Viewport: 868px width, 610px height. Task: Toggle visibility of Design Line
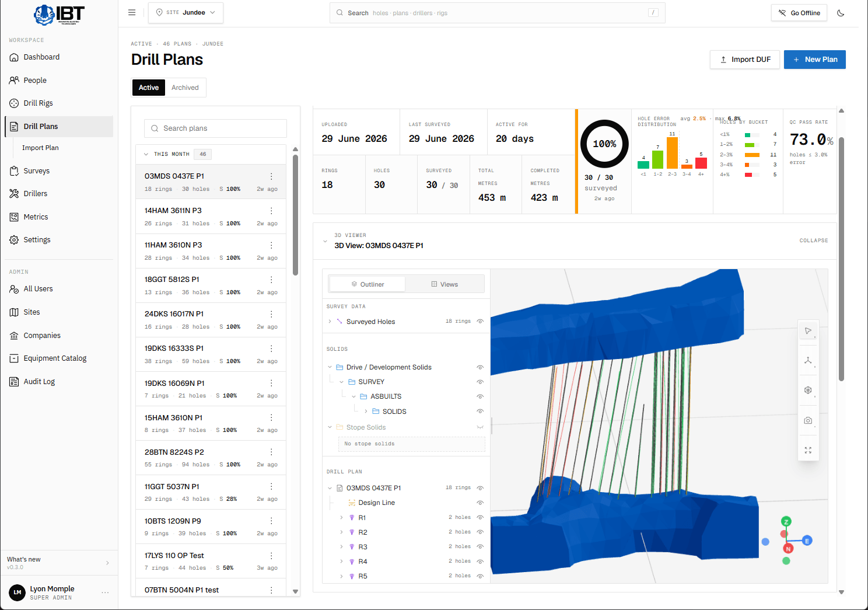(480, 503)
